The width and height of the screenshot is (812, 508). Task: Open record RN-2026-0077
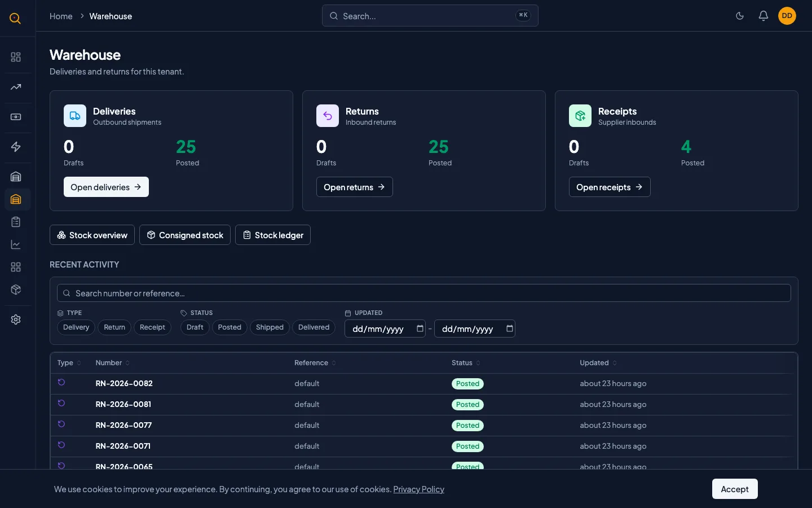click(x=123, y=425)
